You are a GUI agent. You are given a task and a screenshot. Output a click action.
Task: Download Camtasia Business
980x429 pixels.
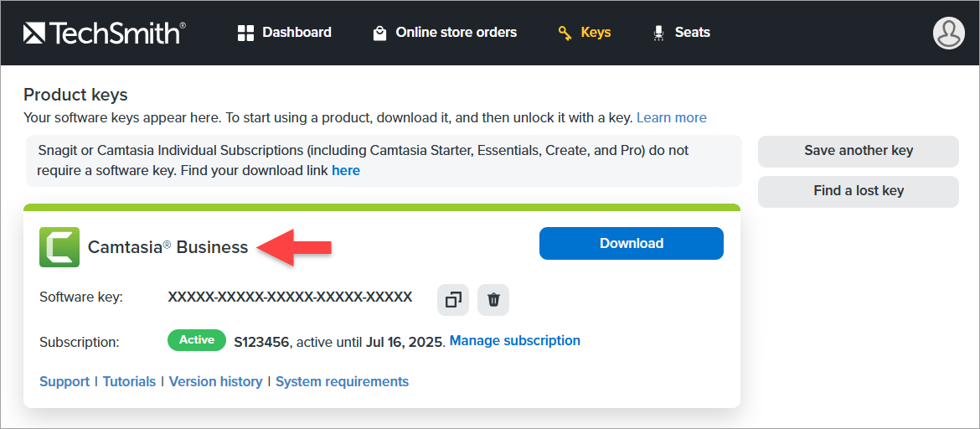pyautogui.click(x=632, y=243)
